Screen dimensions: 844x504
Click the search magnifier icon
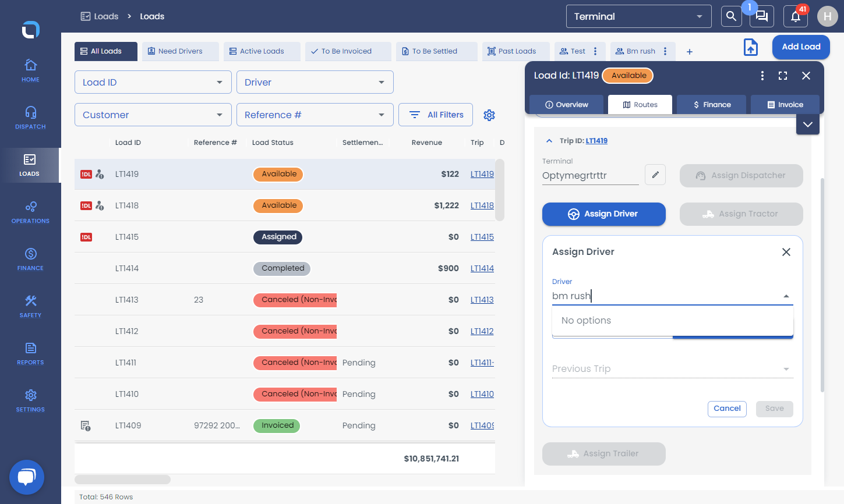click(x=732, y=16)
